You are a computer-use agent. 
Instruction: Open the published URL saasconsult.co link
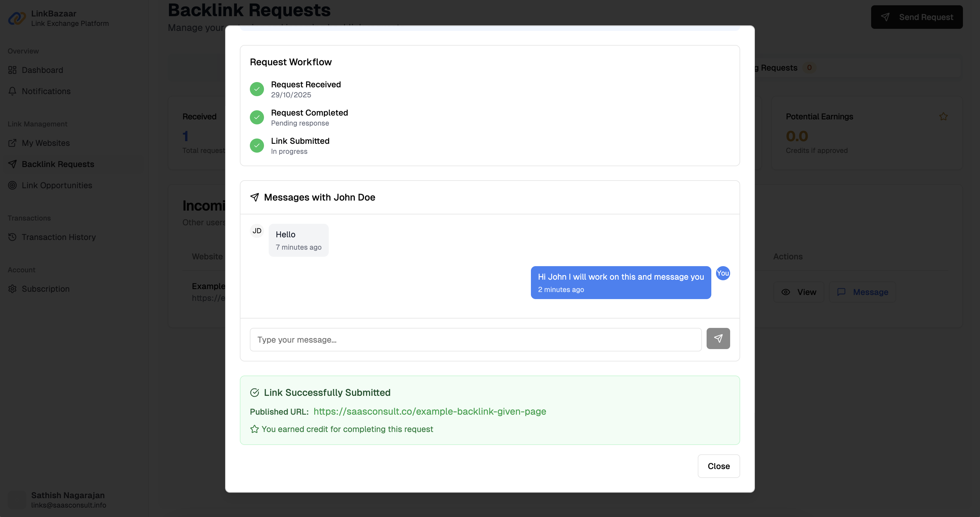click(430, 411)
